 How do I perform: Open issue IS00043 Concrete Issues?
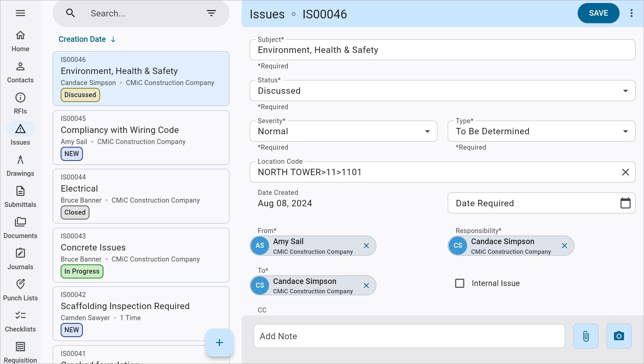pyautogui.click(x=141, y=255)
